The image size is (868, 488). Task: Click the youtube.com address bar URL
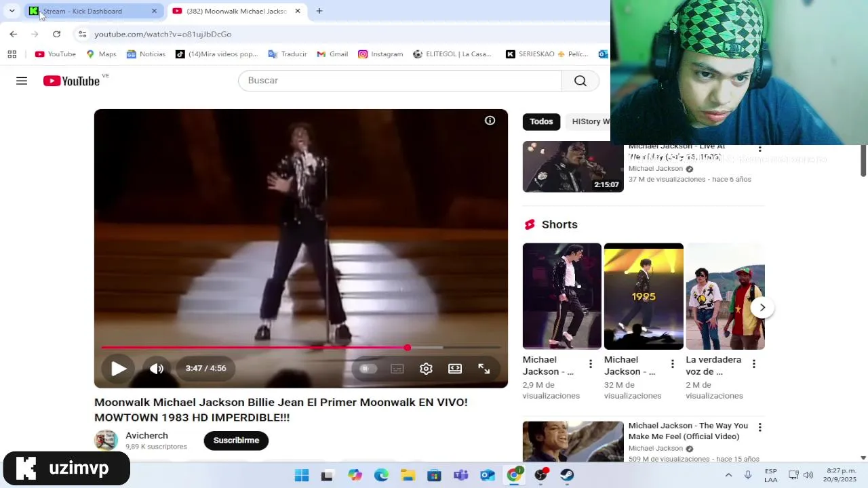(163, 34)
